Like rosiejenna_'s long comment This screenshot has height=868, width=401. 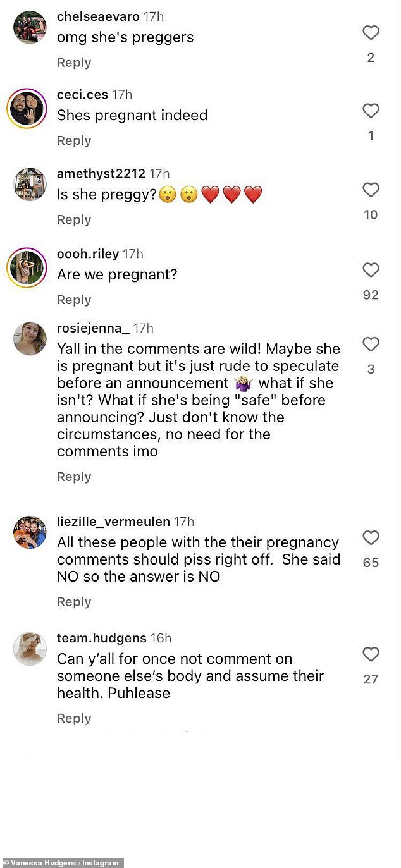[x=371, y=345]
